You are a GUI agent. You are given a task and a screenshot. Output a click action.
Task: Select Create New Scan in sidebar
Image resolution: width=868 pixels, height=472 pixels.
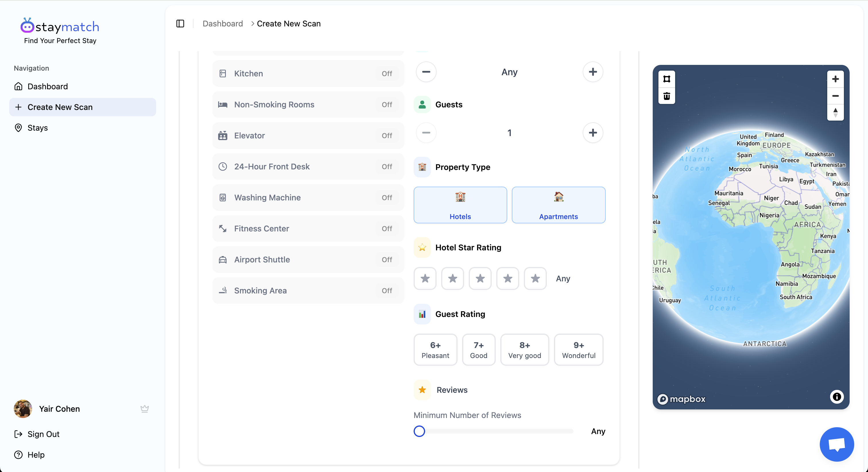(83, 107)
